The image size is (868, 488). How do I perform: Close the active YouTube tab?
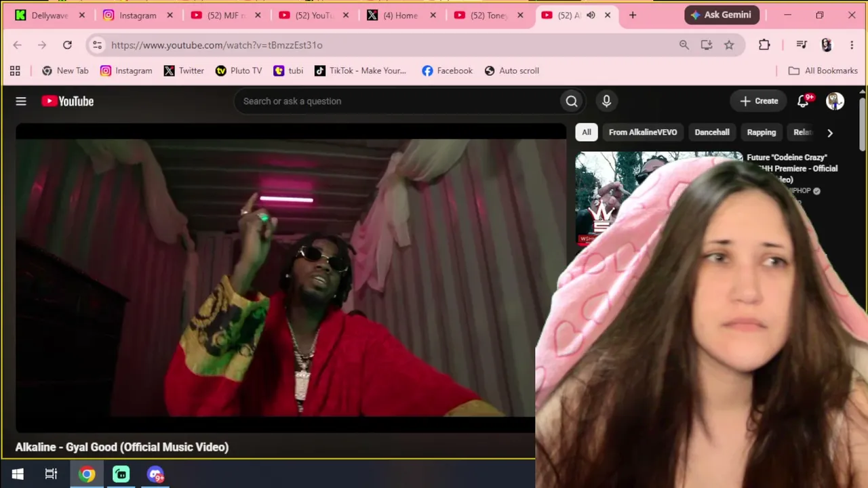coord(608,15)
